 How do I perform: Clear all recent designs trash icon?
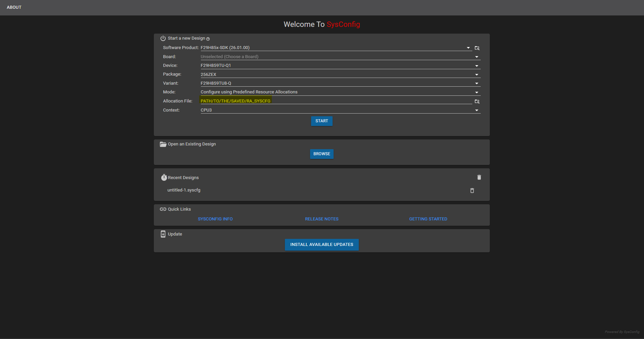click(479, 177)
